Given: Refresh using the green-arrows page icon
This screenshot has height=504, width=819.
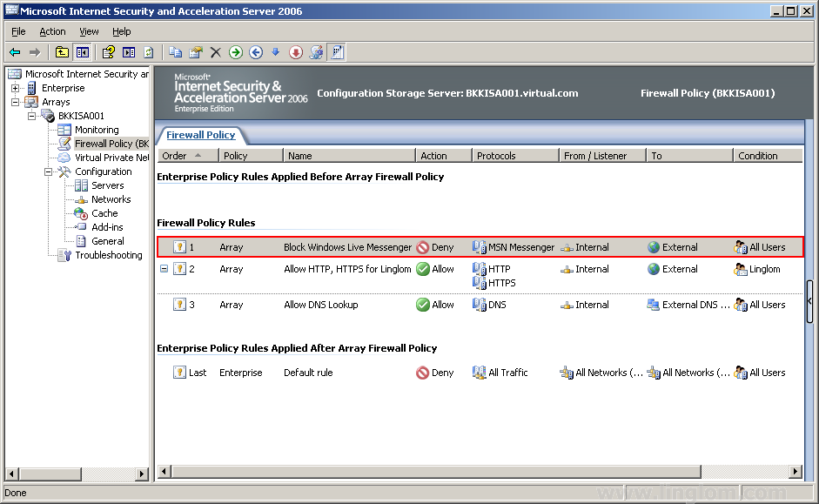Looking at the screenshot, I should coord(149,52).
